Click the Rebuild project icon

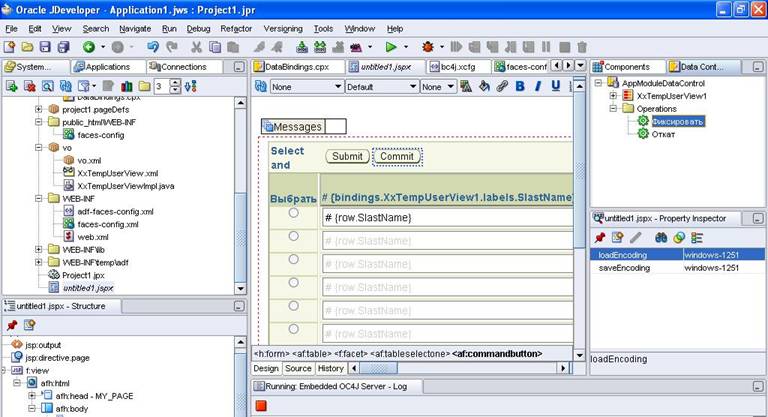[320, 47]
